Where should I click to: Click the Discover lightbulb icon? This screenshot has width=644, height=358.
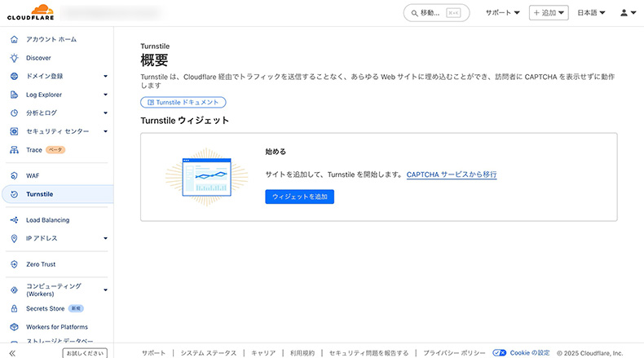coord(14,58)
